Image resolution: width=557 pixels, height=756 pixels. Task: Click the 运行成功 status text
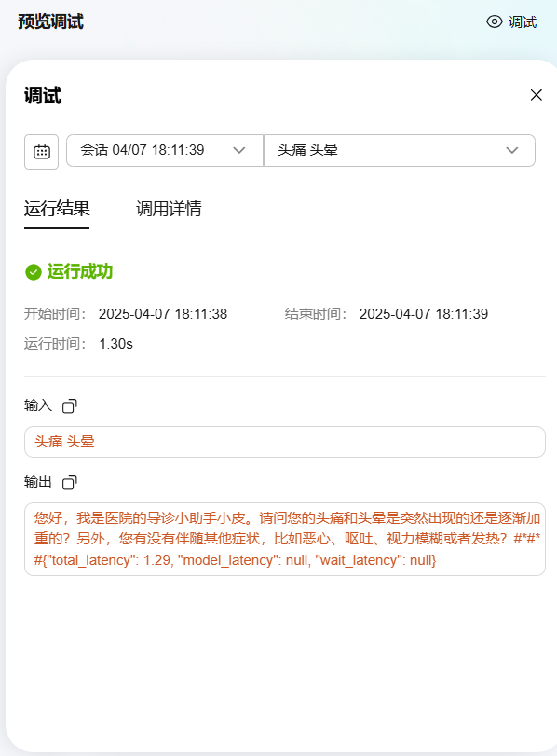click(x=80, y=271)
